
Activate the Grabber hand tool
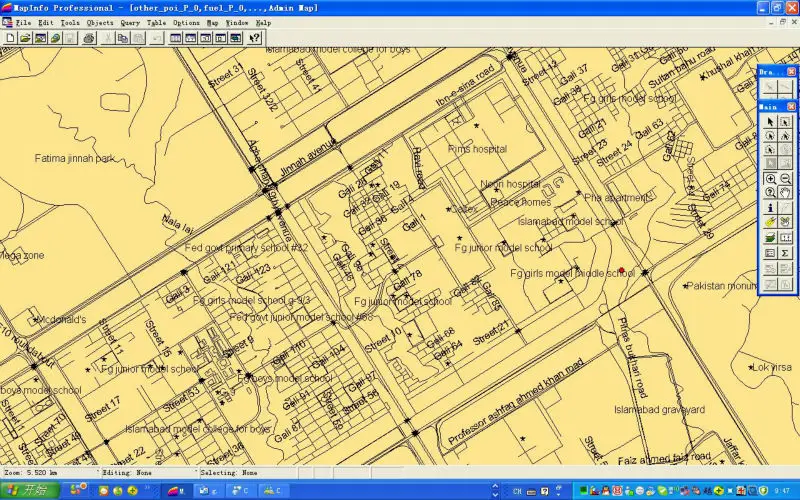tap(785, 192)
